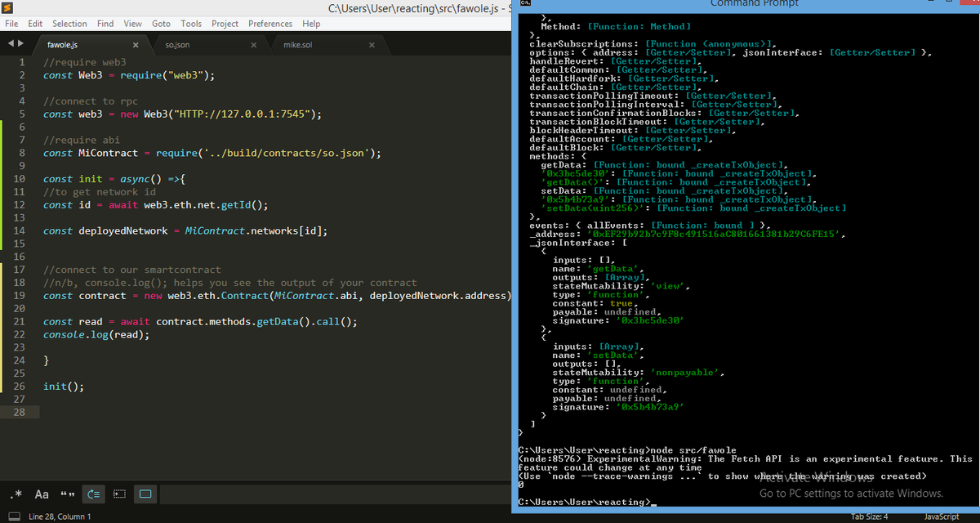Open the Tools menu
The height and width of the screenshot is (523, 980).
pyautogui.click(x=191, y=24)
